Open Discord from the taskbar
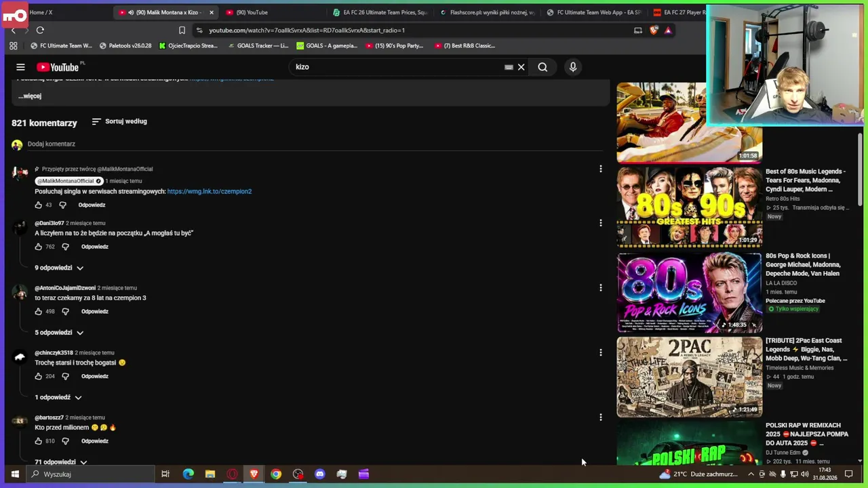 [320, 474]
